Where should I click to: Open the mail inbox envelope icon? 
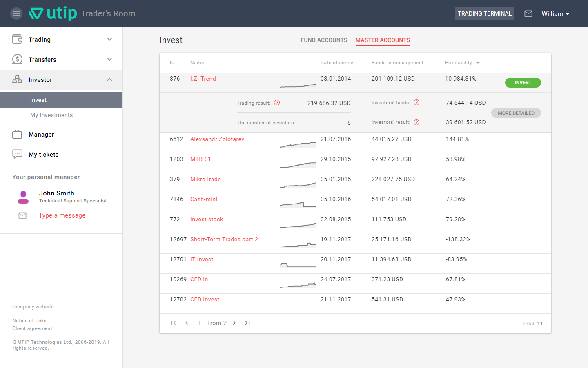(528, 13)
